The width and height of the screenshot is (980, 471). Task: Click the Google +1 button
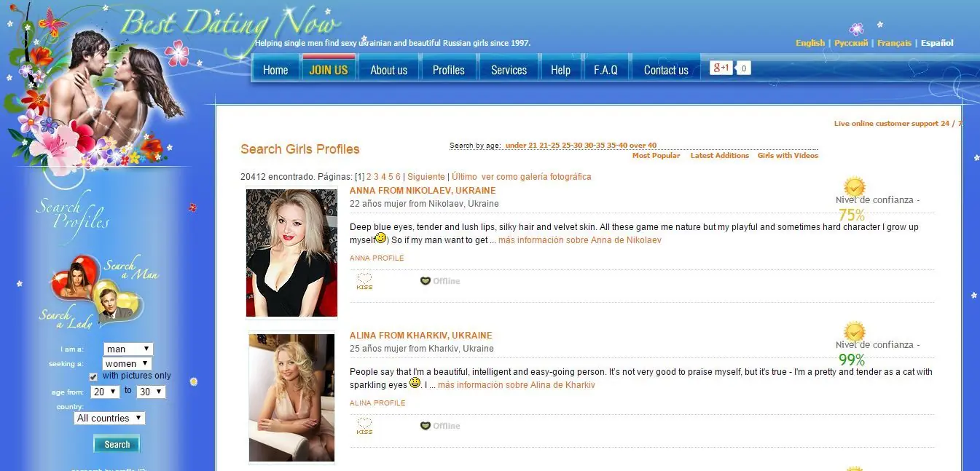(x=721, y=68)
